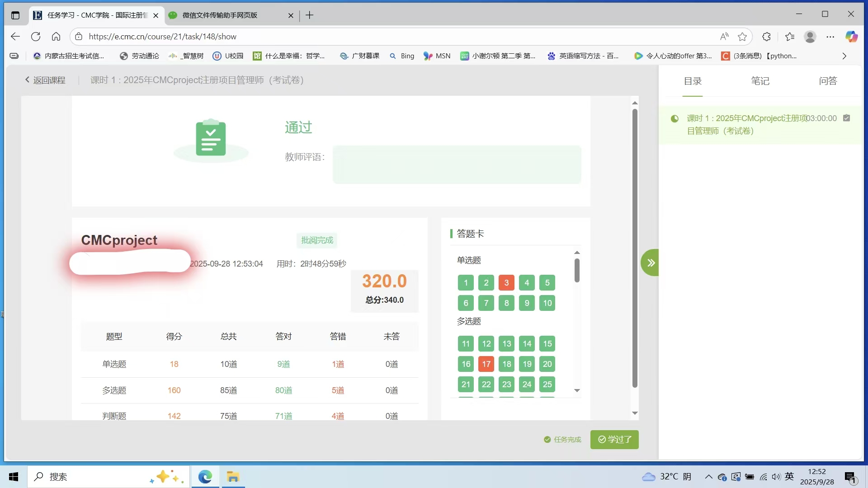The height and width of the screenshot is (488, 868).
Task: Select incorrect answer card number 17
Action: pos(486,364)
